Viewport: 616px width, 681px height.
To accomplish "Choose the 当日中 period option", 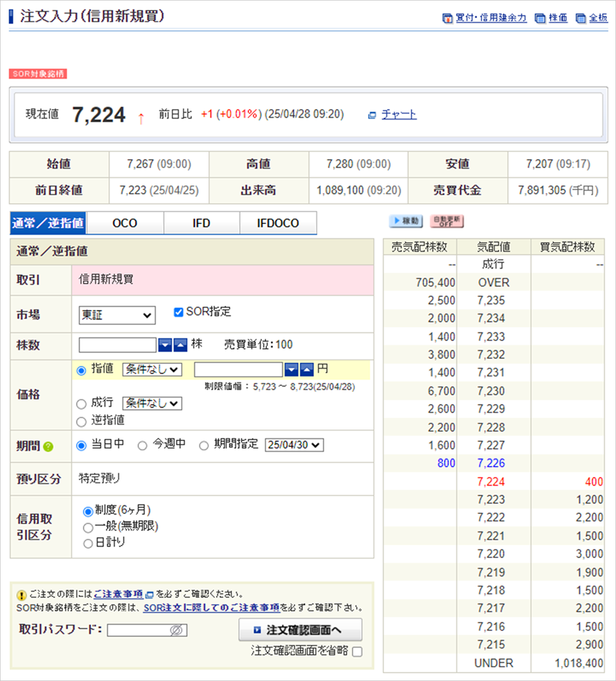I will (x=81, y=446).
